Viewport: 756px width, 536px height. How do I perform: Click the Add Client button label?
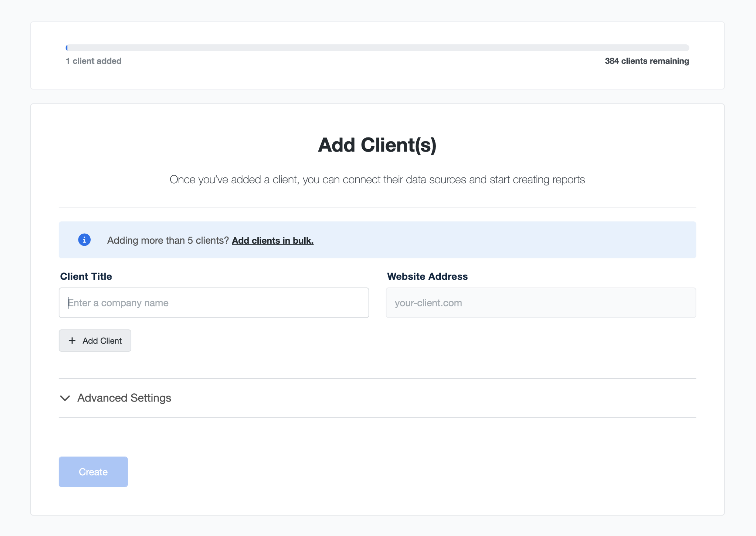click(102, 341)
